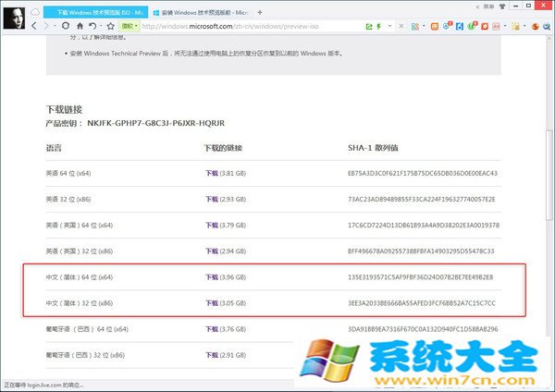
Task: Click the red square extension icon
Action: pos(485,26)
